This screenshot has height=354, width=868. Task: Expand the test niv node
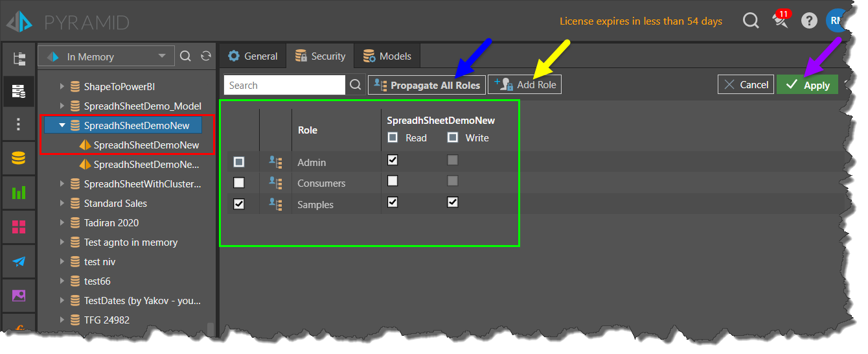point(62,262)
